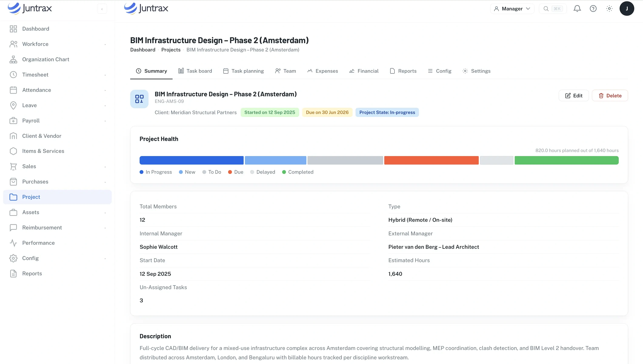This screenshot has width=643, height=364.
Task: Expand the Purchases submenu arrow
Action: 105,182
